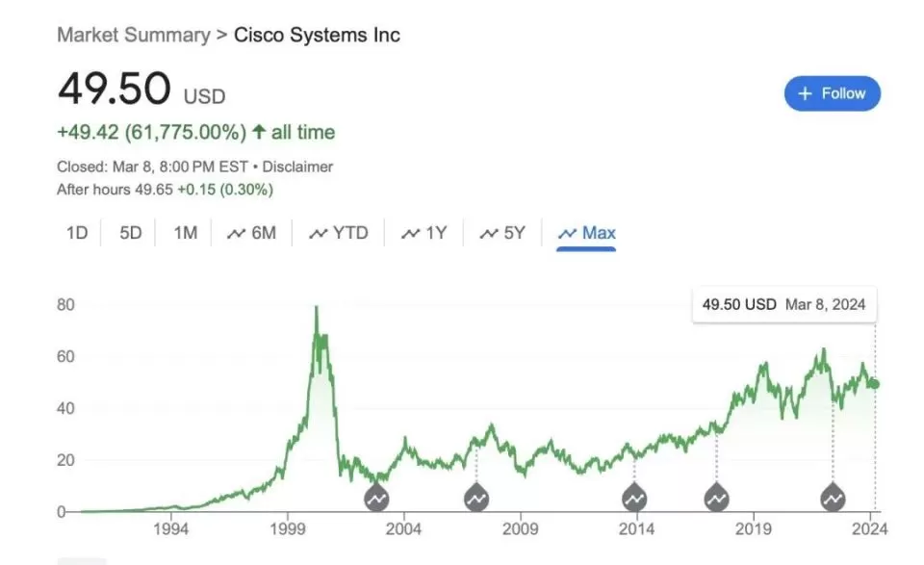Screen dimensions: 924x565
Task: Click the green dot at chart end
Action: point(875,384)
